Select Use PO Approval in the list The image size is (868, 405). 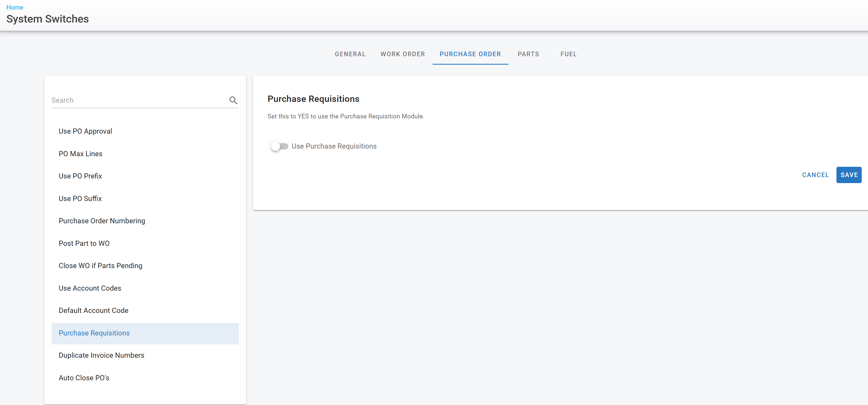85,131
